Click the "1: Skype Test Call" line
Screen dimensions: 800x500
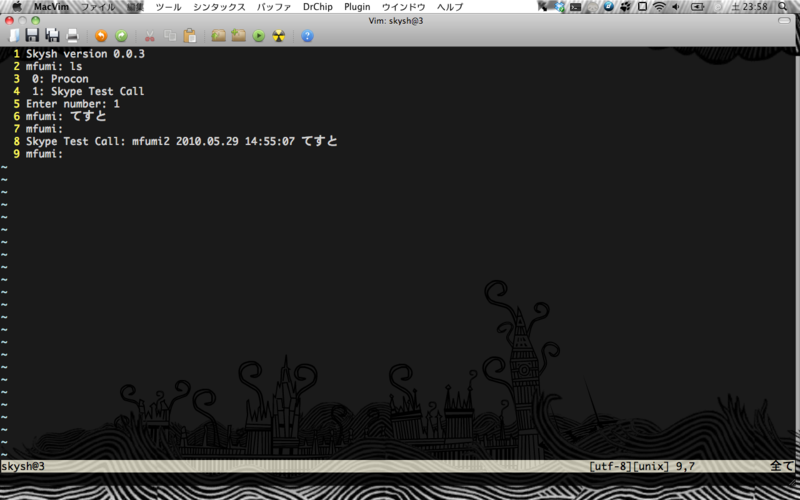pyautogui.click(x=88, y=91)
